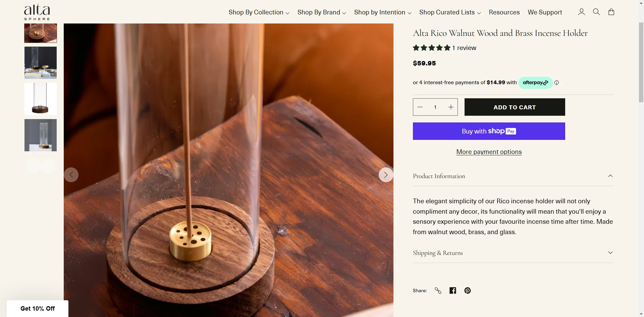Open More payment options link

[x=489, y=152]
